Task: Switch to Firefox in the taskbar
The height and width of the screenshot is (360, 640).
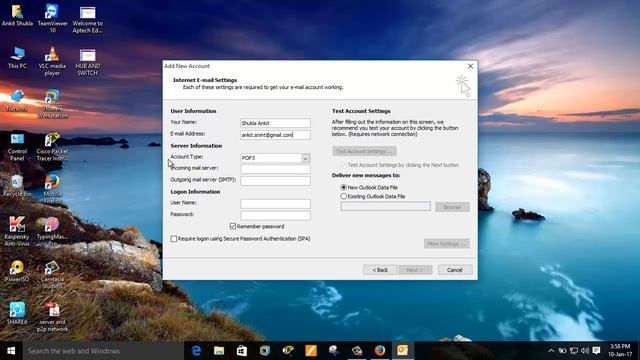Action: 380,351
